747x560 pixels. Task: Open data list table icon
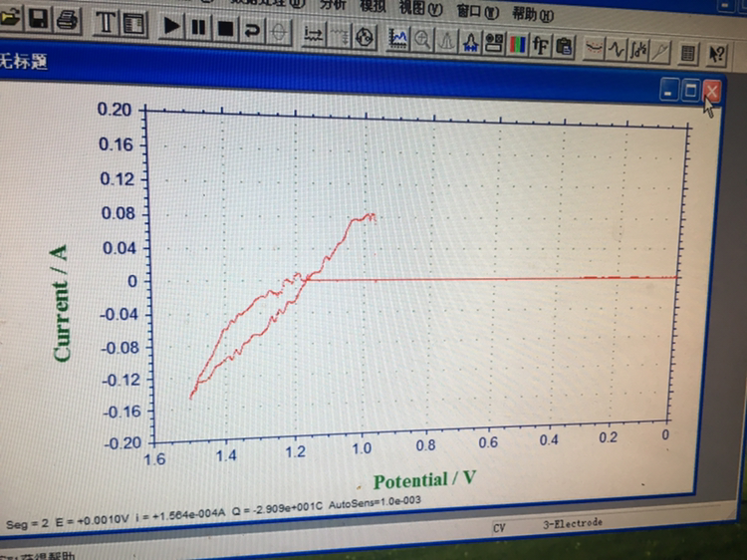pos(687,53)
